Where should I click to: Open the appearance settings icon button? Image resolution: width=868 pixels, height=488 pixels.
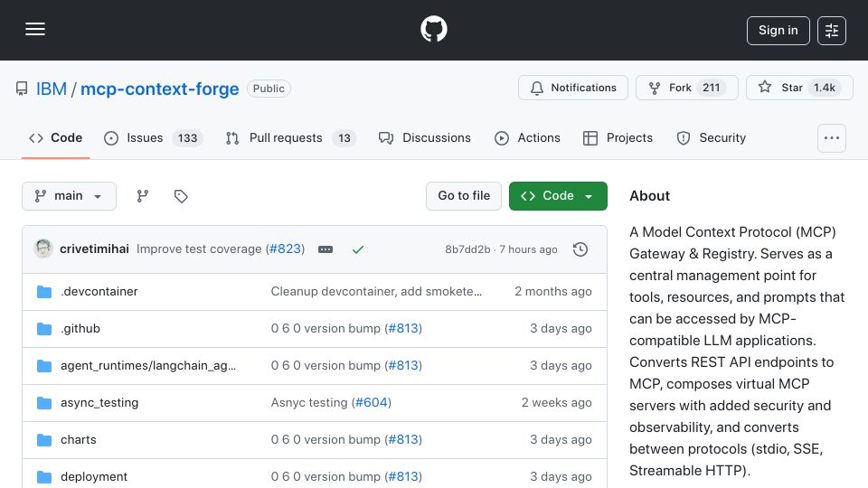(832, 31)
